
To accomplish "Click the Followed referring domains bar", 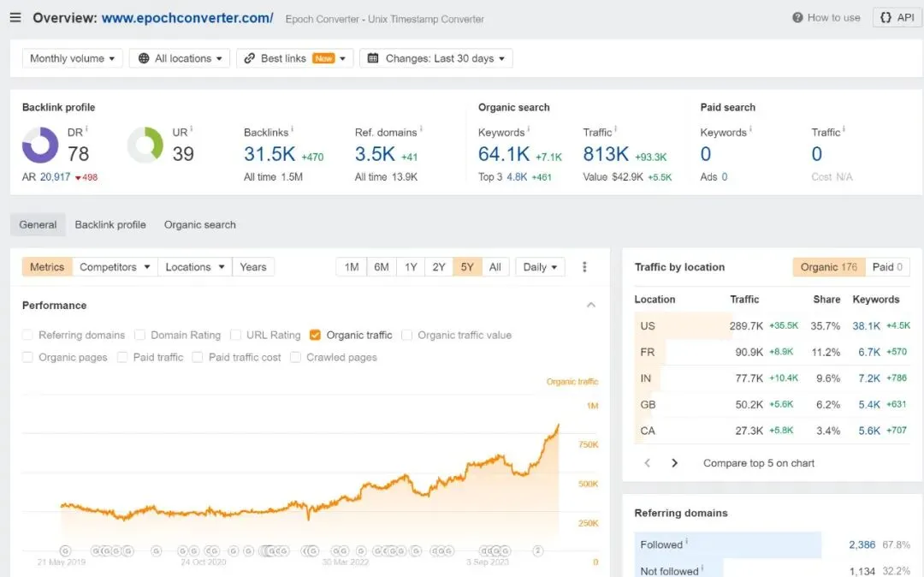I will 728,544.
